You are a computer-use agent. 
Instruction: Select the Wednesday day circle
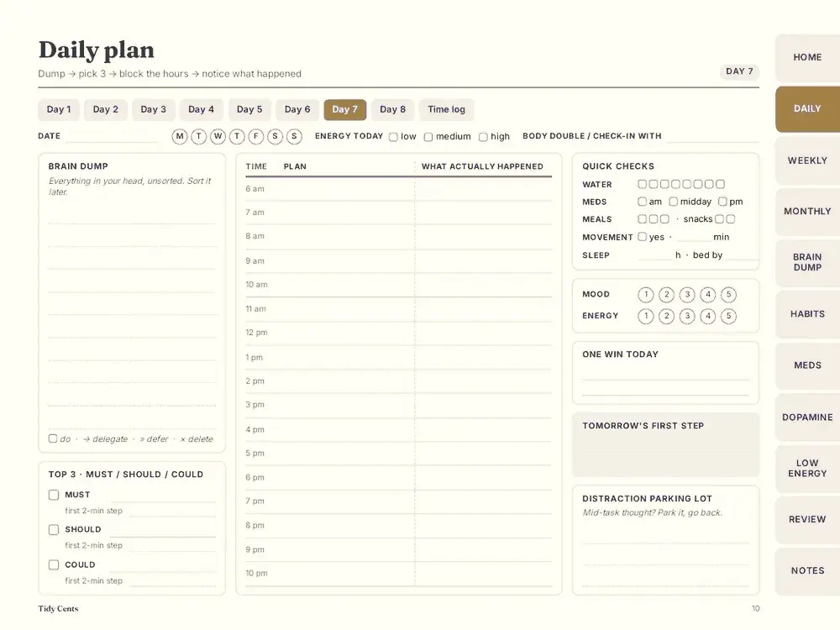(218, 136)
